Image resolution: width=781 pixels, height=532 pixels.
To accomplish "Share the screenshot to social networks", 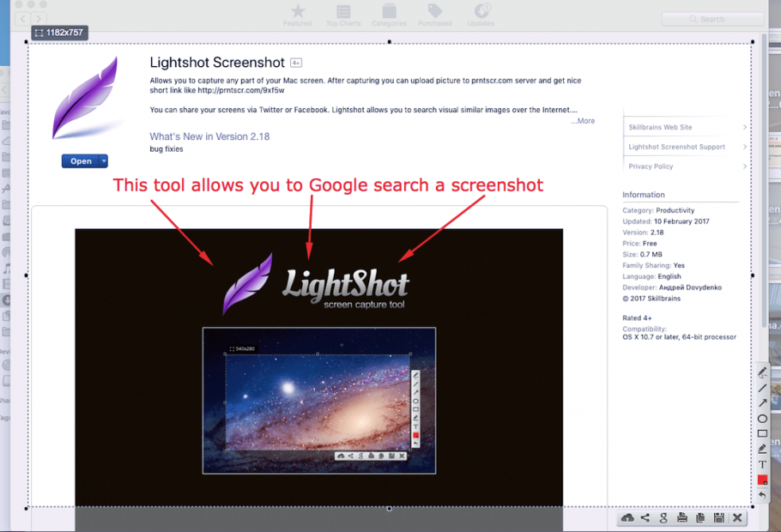I will click(645, 518).
